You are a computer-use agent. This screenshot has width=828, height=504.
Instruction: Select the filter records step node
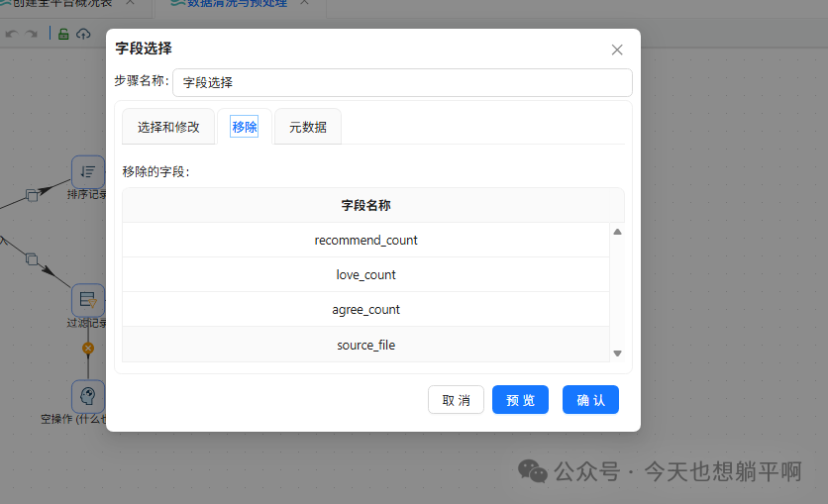pyautogui.click(x=88, y=300)
